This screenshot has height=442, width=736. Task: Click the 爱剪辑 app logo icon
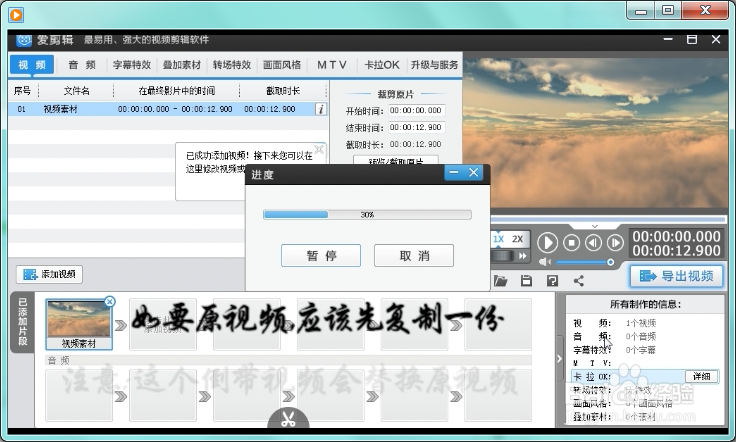pos(24,40)
